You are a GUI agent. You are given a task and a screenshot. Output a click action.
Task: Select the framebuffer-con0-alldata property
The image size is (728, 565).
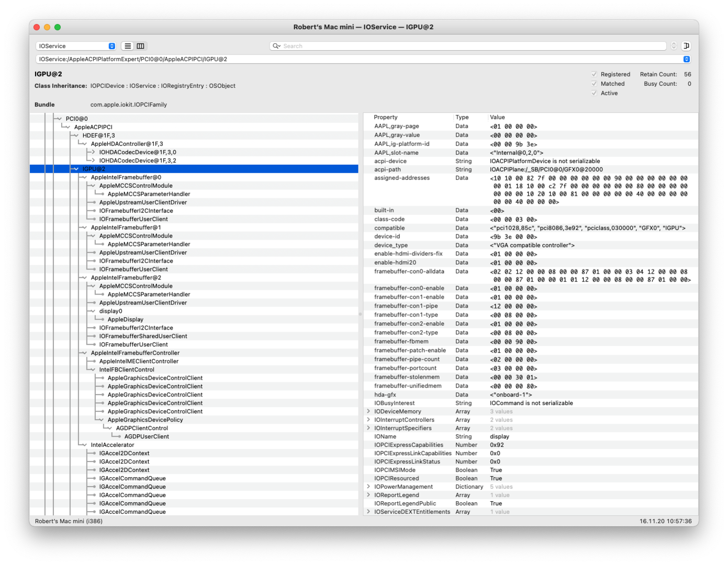[x=531, y=276]
